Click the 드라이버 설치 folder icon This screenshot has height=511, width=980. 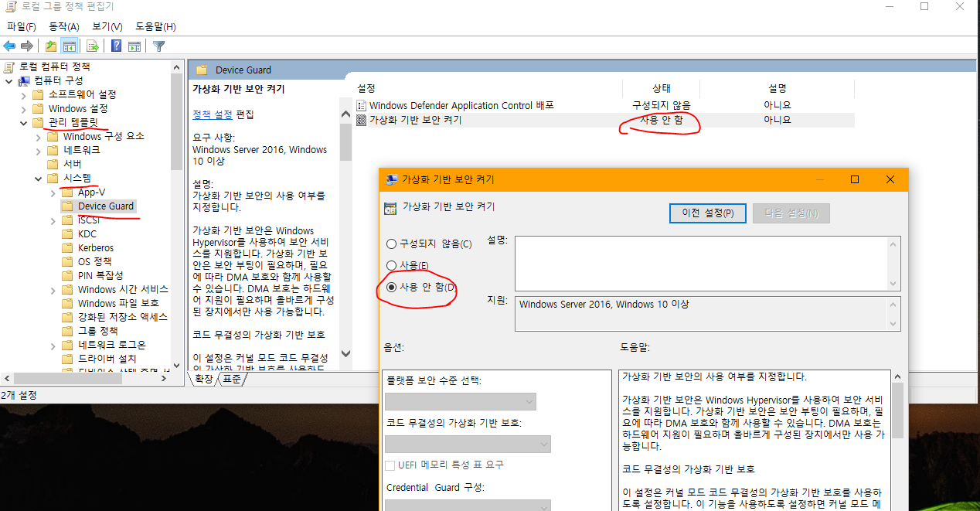click(67, 359)
